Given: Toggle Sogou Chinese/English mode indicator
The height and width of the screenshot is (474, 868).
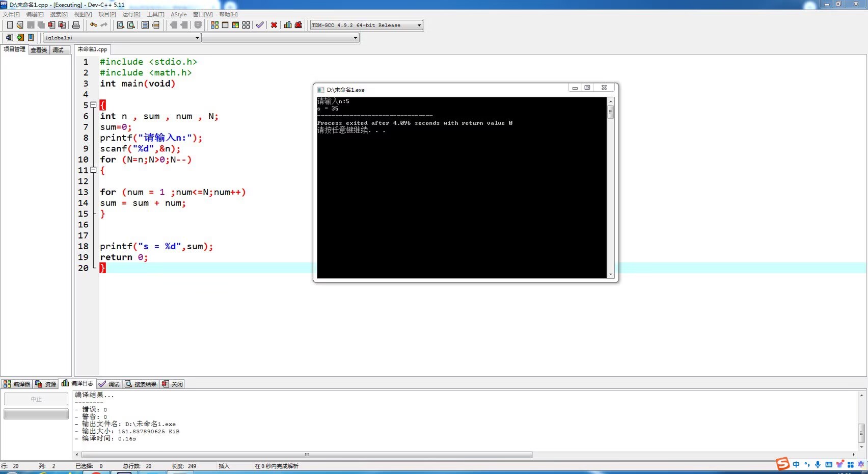Looking at the screenshot, I should tap(796, 464).
